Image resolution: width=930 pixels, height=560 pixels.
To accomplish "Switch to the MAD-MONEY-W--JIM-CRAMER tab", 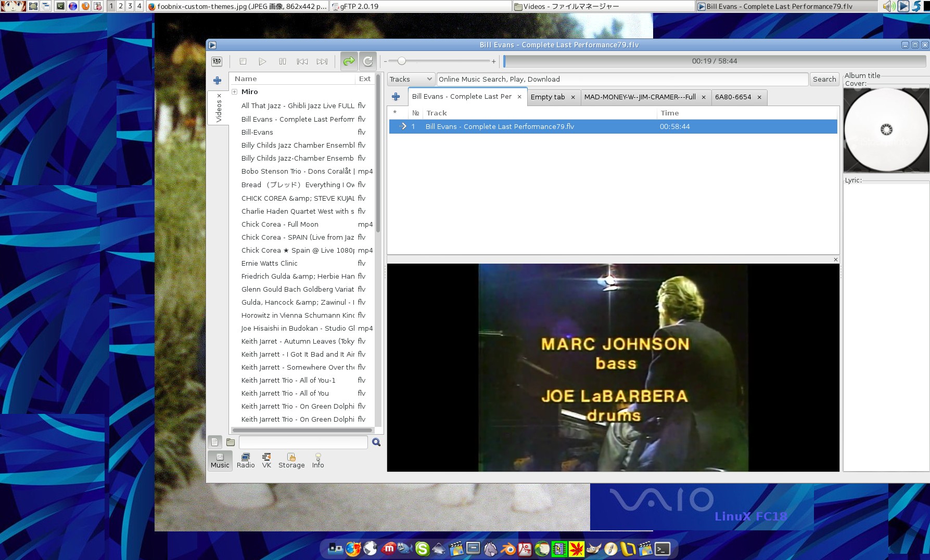I will pos(640,97).
